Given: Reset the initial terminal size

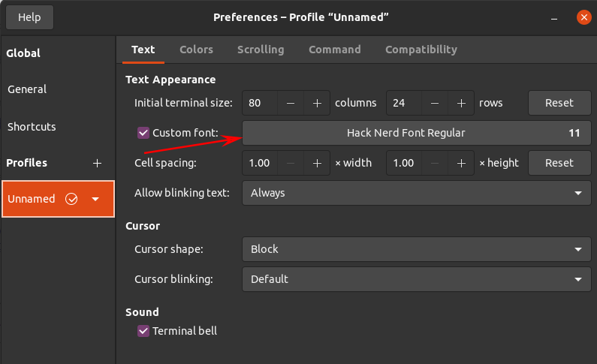Looking at the screenshot, I should 559,103.
